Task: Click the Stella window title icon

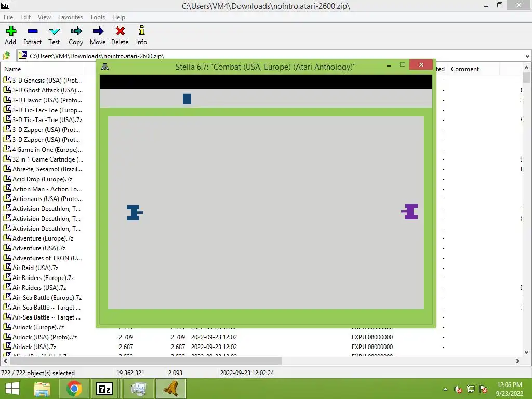Action: tap(105, 66)
